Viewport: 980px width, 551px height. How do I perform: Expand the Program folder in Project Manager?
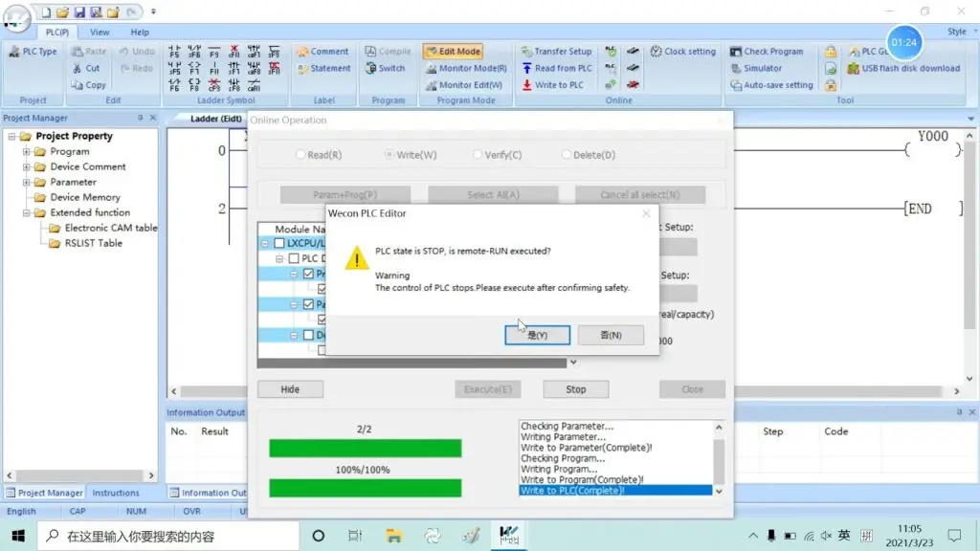coord(26,151)
